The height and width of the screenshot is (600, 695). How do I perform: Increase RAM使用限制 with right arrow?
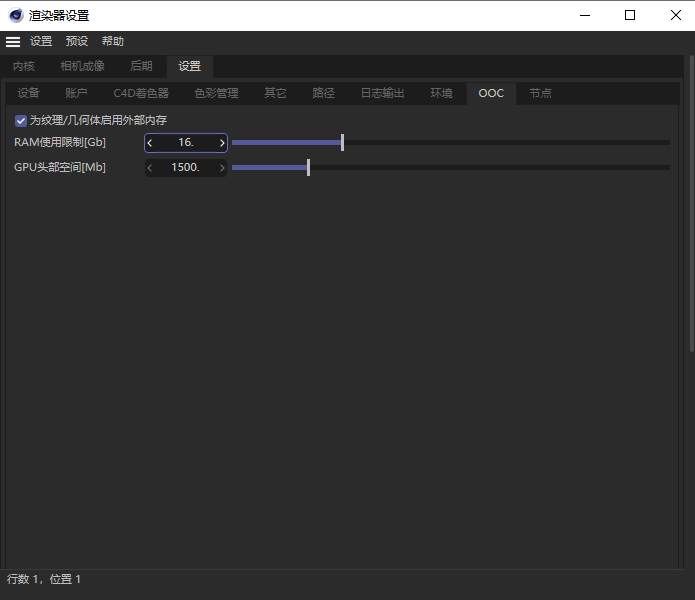[222, 143]
